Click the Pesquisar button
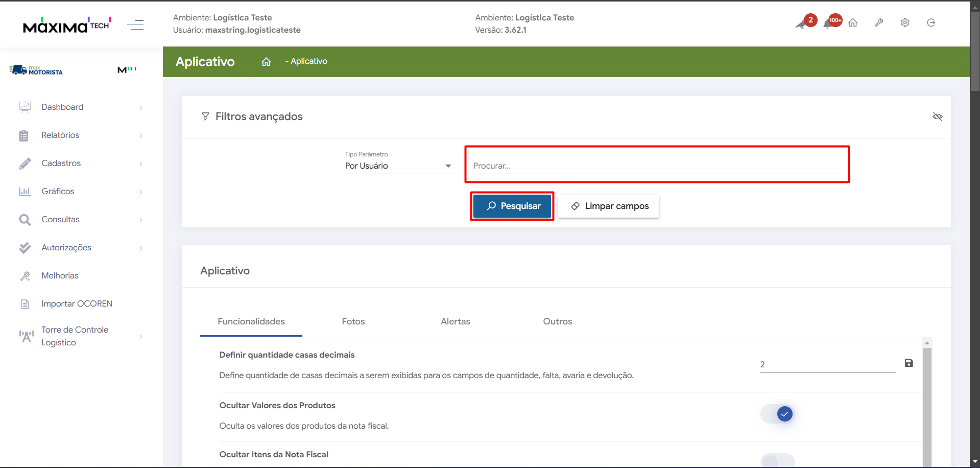 pyautogui.click(x=512, y=206)
